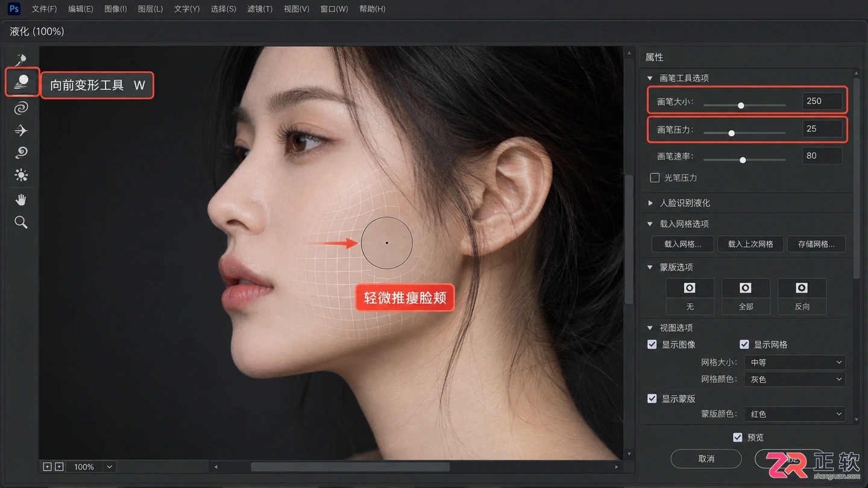Click the 画笔大小 value field 250
Screen dimensions: 868x488
[x=822, y=101]
